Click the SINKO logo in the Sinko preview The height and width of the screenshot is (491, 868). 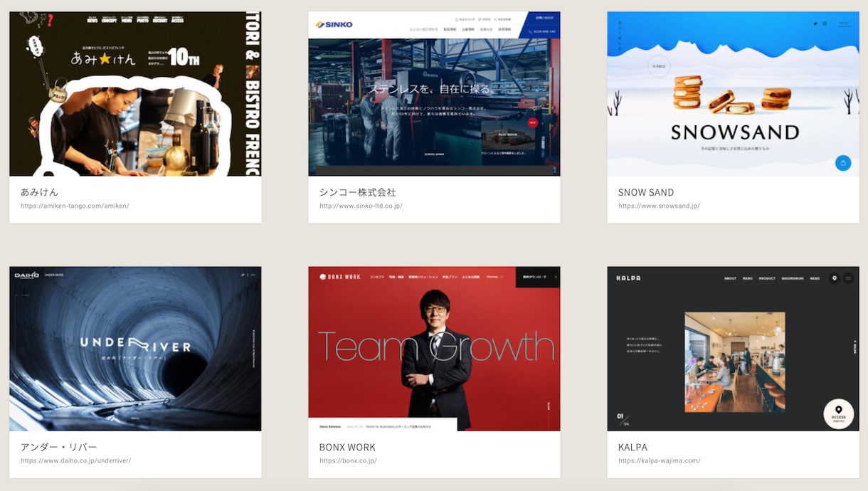tap(334, 24)
